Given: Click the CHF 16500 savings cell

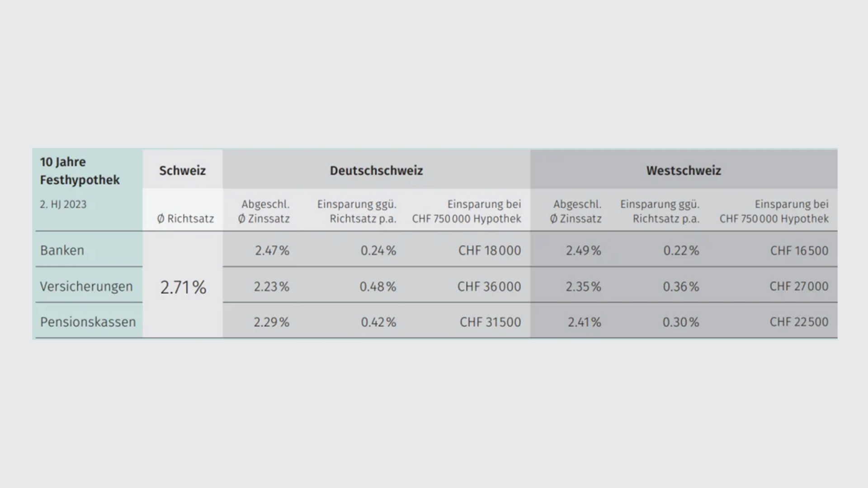Looking at the screenshot, I should 799,250.
